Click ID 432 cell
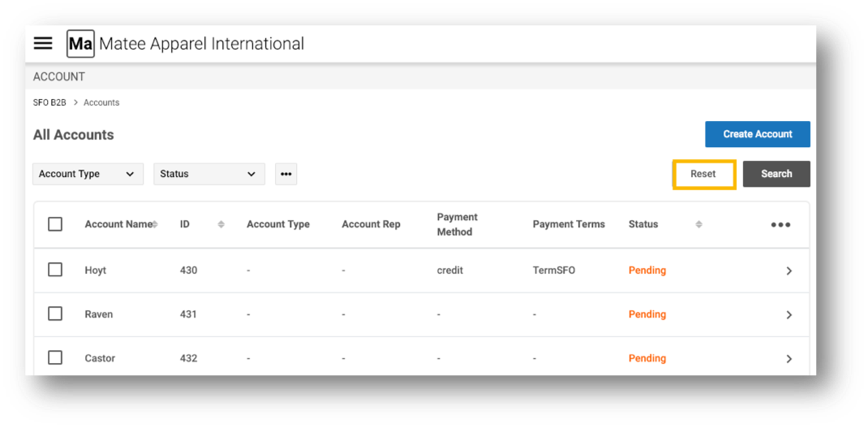The height and width of the screenshot is (428, 868). pos(188,359)
